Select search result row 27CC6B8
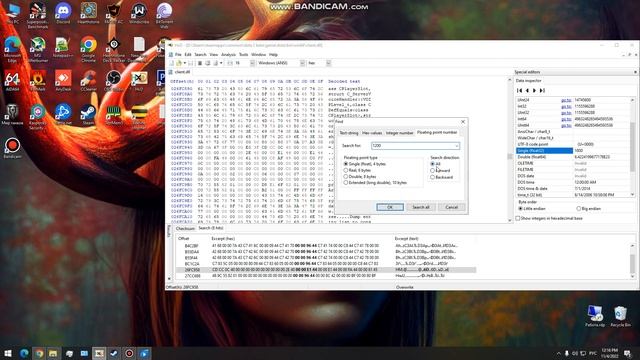 tap(327, 276)
